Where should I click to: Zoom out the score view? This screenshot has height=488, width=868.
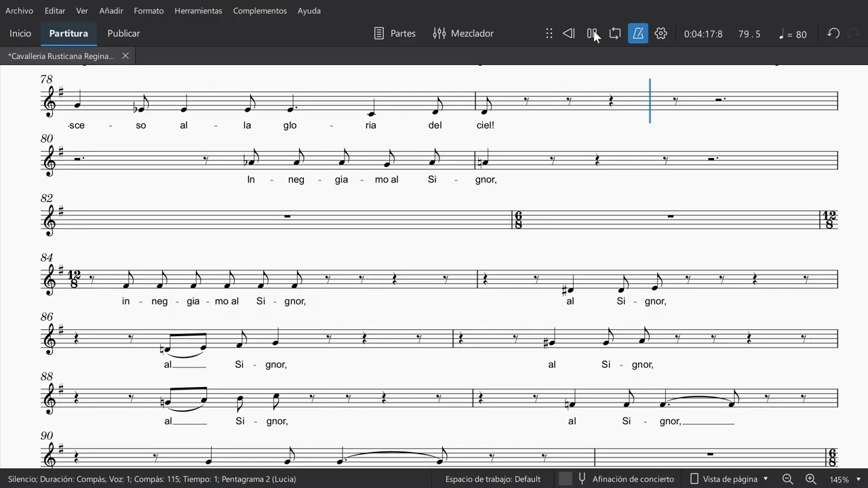tap(788, 479)
